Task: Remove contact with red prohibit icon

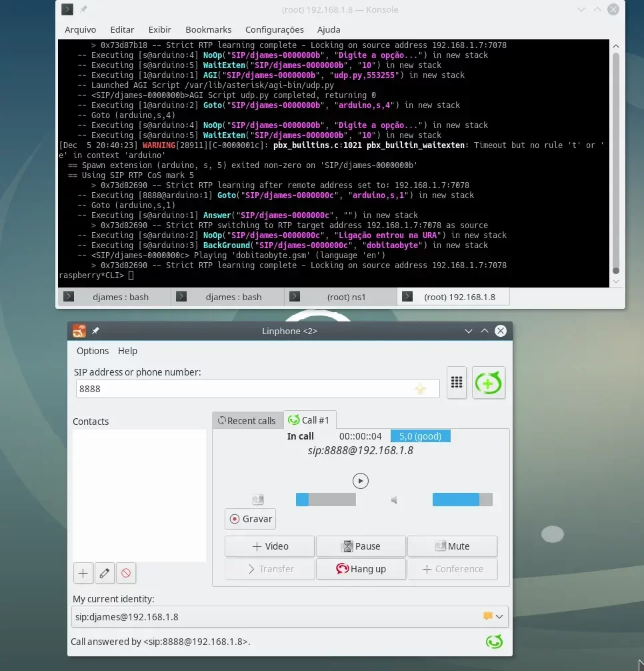Action: coord(126,573)
